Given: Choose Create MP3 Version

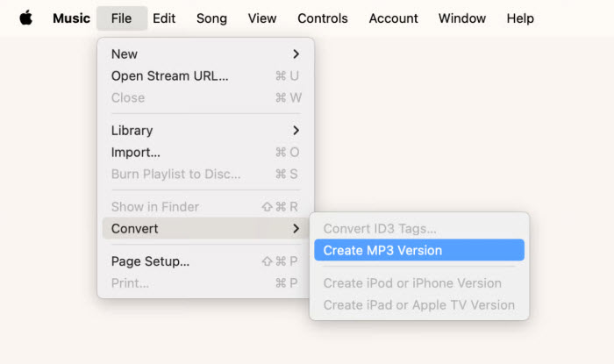Looking at the screenshot, I should 419,250.
